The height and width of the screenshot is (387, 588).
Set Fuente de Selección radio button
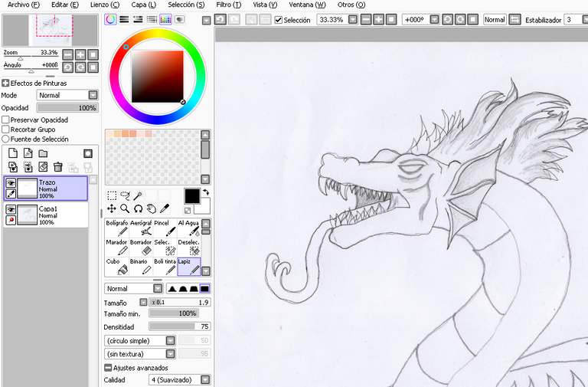click(5, 139)
